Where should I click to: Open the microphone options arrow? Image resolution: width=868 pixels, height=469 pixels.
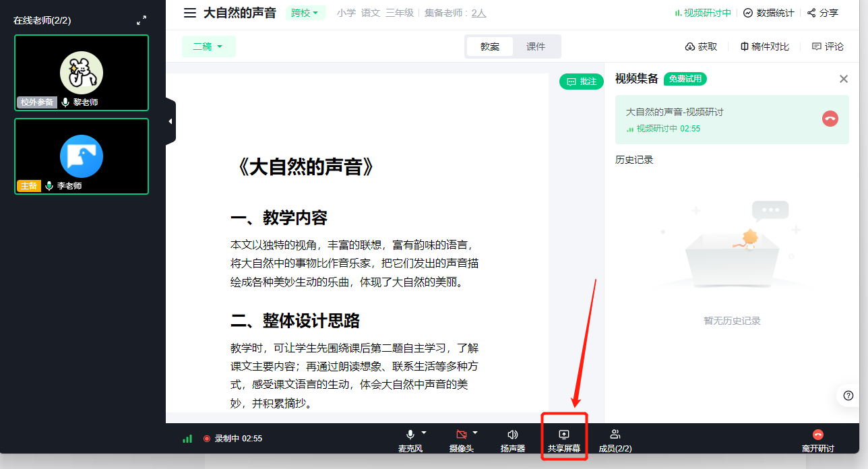pyautogui.click(x=424, y=433)
